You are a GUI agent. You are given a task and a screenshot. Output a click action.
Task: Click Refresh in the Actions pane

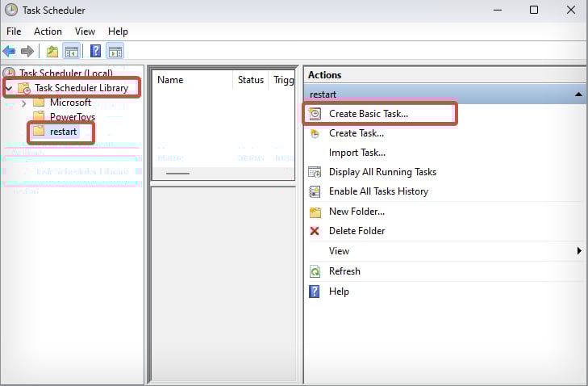pyautogui.click(x=344, y=271)
